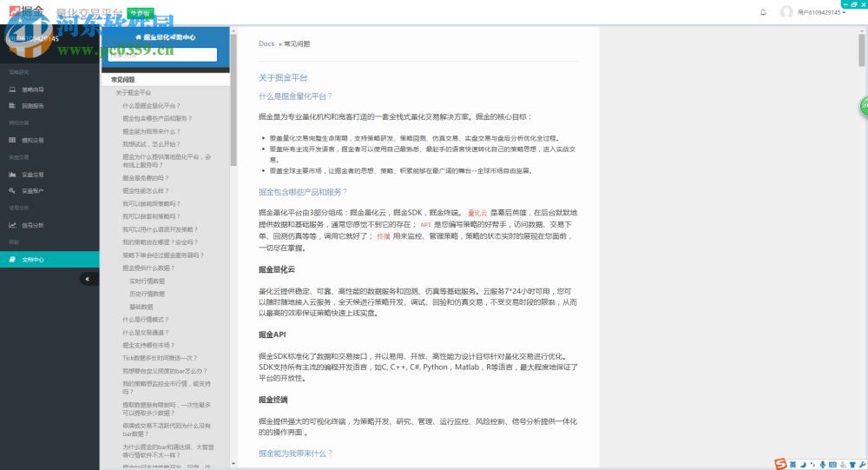Click the 掘金 logo in the header
Viewport: 868px width, 470px height.
27,12
